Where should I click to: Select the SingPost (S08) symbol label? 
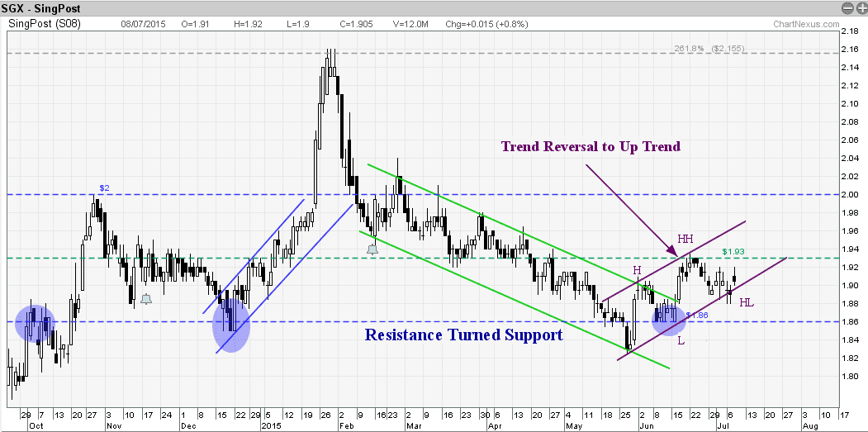pyautogui.click(x=44, y=24)
